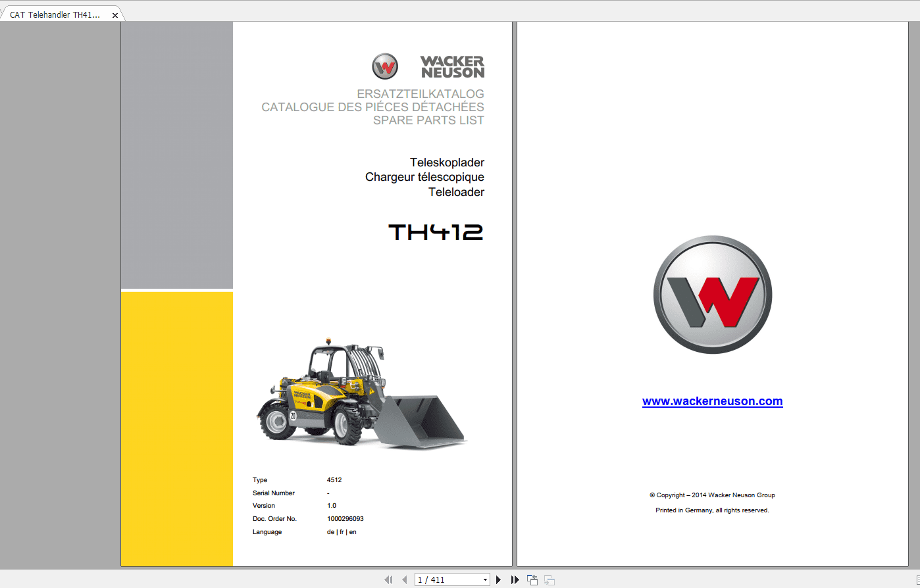Image resolution: width=920 pixels, height=588 pixels.
Task: Return to the previous view
Action: [x=532, y=579]
